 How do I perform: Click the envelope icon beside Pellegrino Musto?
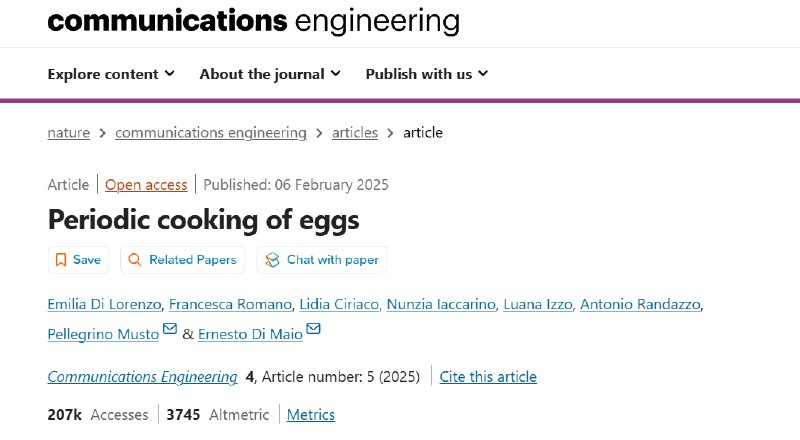[x=170, y=330]
